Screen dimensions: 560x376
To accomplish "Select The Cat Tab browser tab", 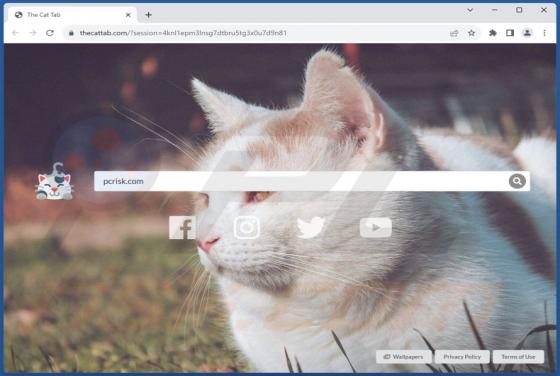I will 71,15.
